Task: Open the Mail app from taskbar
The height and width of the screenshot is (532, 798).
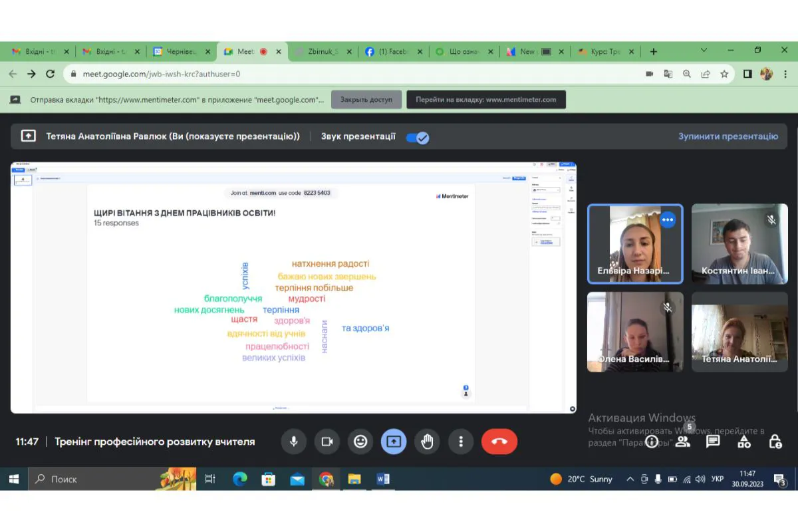Action: [x=297, y=479]
